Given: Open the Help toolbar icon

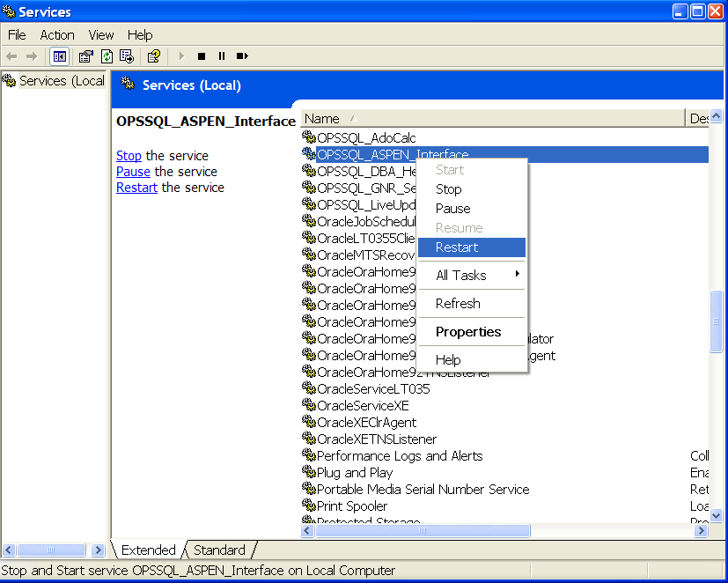Looking at the screenshot, I should pos(154,56).
